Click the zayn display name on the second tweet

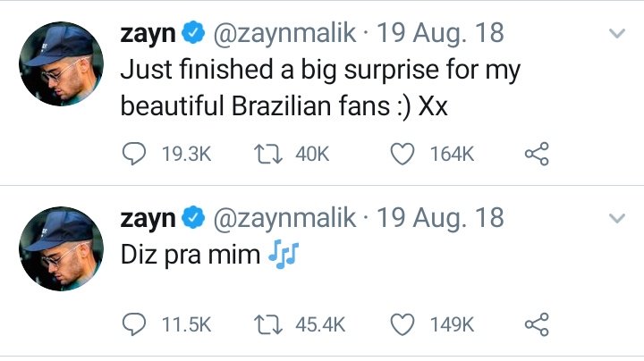[x=146, y=217]
